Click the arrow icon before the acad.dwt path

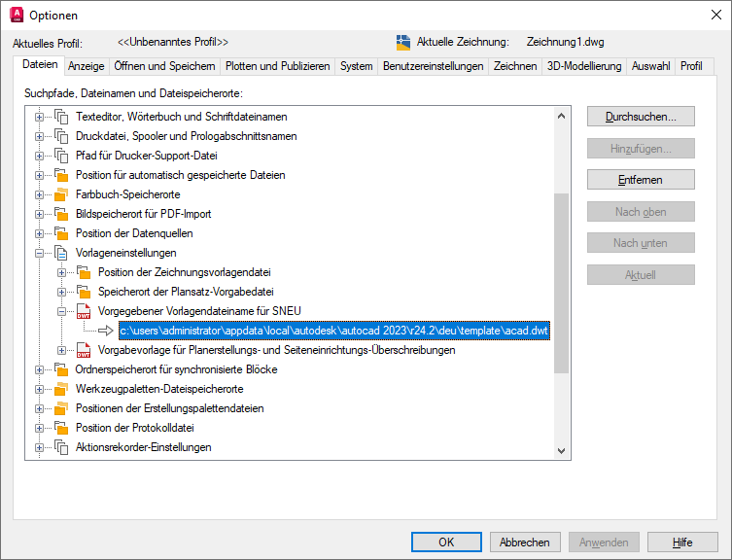pyautogui.click(x=106, y=331)
